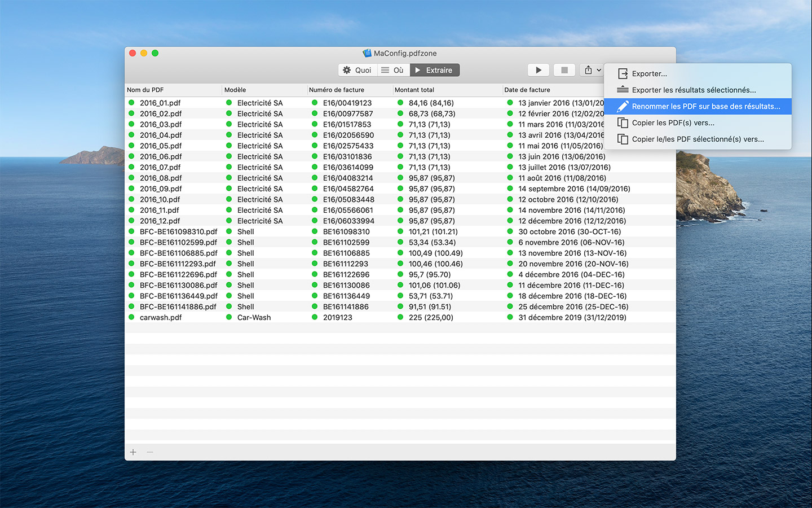
Task: Switch to the Où tab
Action: [x=392, y=70]
